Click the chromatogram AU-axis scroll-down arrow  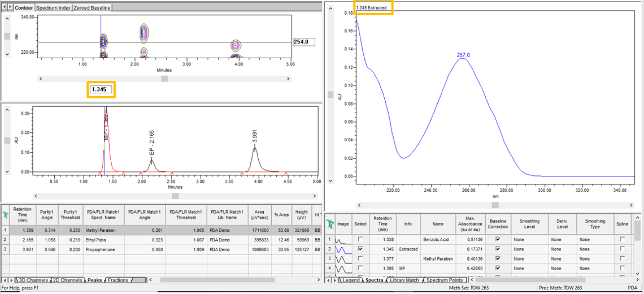[7, 172]
